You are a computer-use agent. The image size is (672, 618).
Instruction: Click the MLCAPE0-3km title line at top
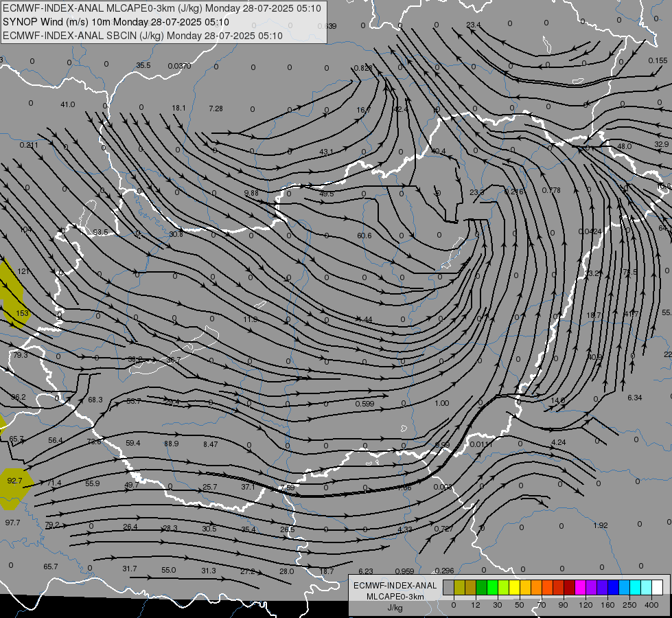(x=161, y=8)
